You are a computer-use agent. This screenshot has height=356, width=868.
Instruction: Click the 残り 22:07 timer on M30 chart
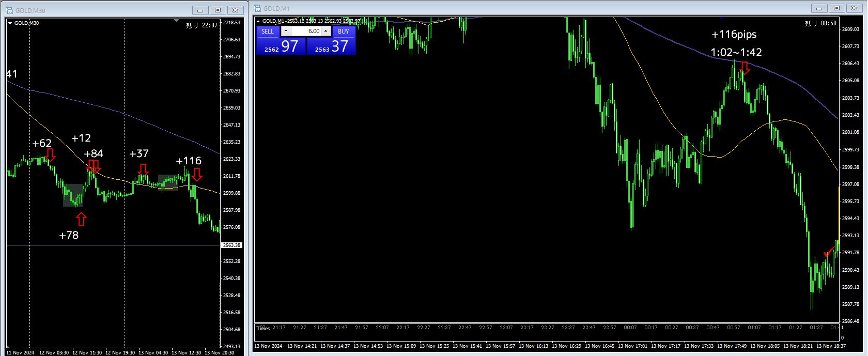click(x=202, y=25)
